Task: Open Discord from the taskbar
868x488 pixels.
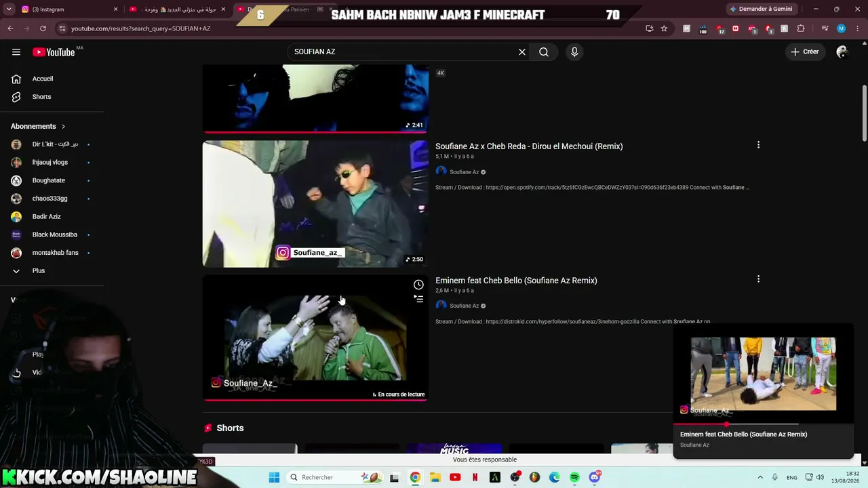Action: point(595,477)
